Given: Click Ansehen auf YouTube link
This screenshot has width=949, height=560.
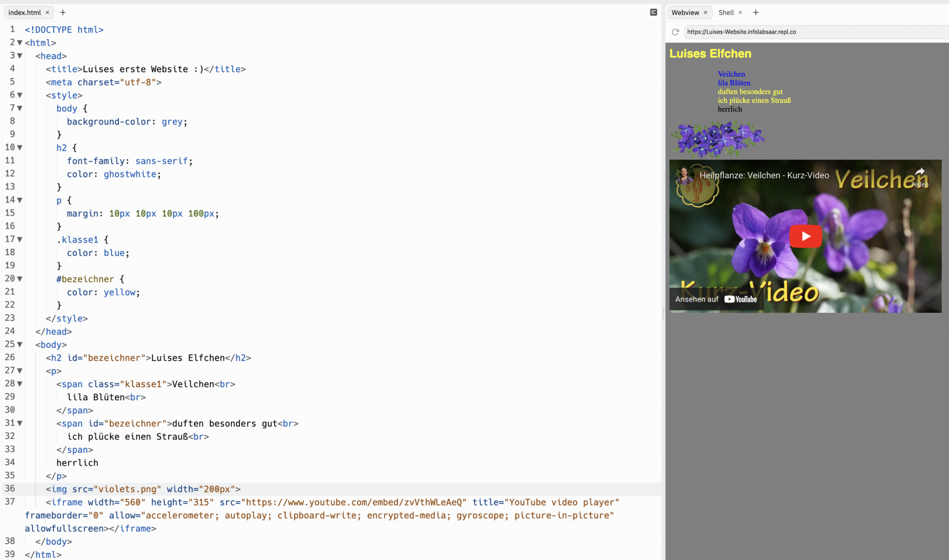Looking at the screenshot, I should [x=716, y=300].
